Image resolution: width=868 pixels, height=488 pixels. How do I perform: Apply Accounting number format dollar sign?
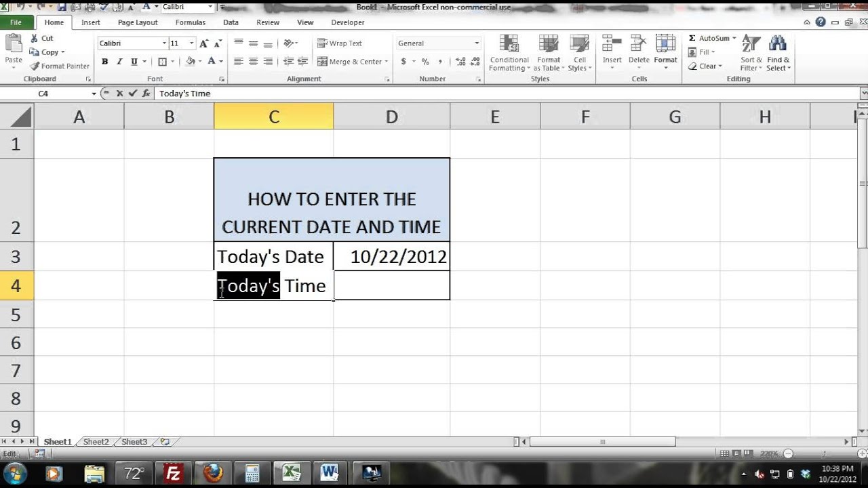tap(403, 62)
